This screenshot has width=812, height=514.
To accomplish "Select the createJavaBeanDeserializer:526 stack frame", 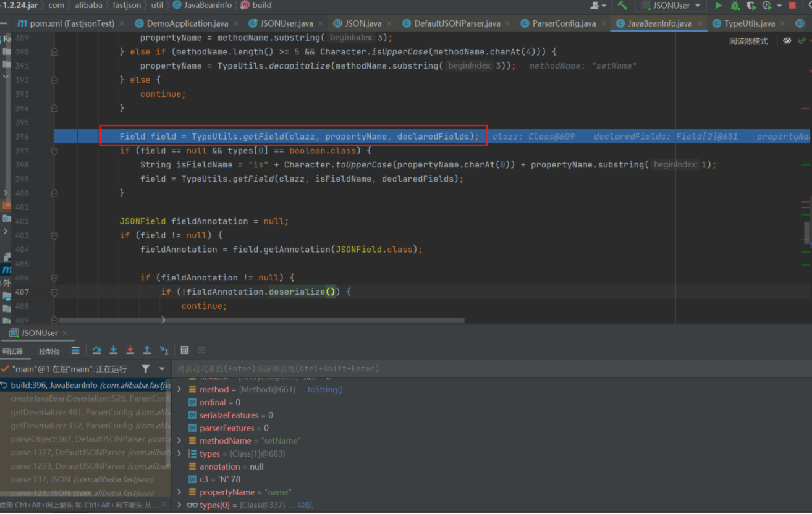I will pyautogui.click(x=86, y=398).
